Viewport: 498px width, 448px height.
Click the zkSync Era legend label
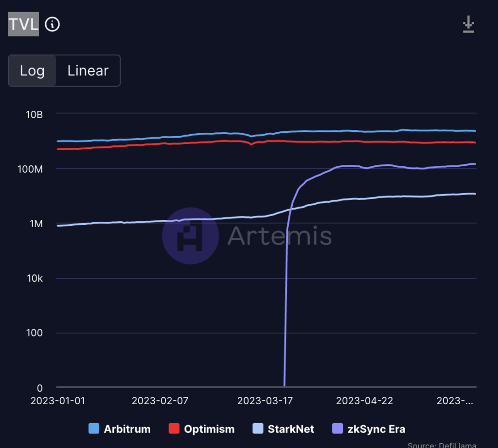376,429
